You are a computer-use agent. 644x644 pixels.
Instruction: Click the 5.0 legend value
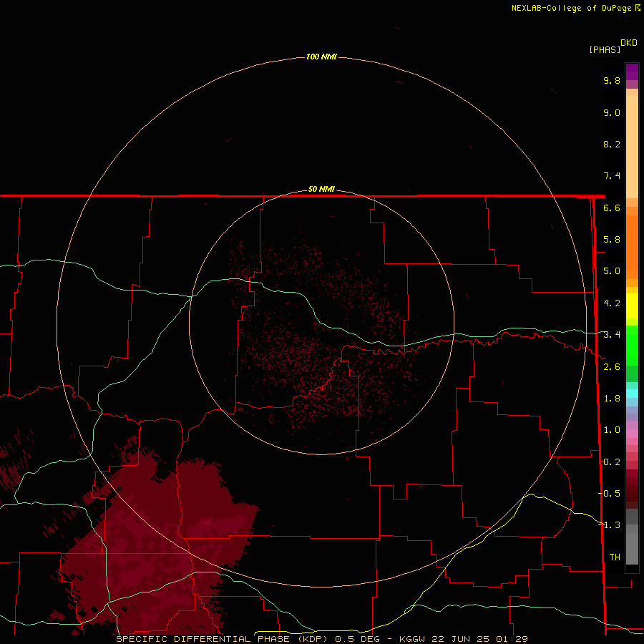tap(612, 271)
